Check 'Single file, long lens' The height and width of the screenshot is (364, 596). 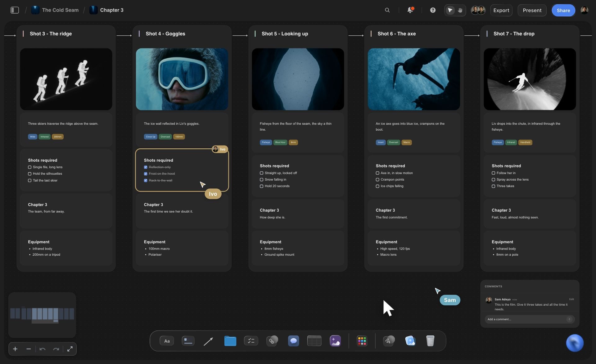tap(30, 167)
